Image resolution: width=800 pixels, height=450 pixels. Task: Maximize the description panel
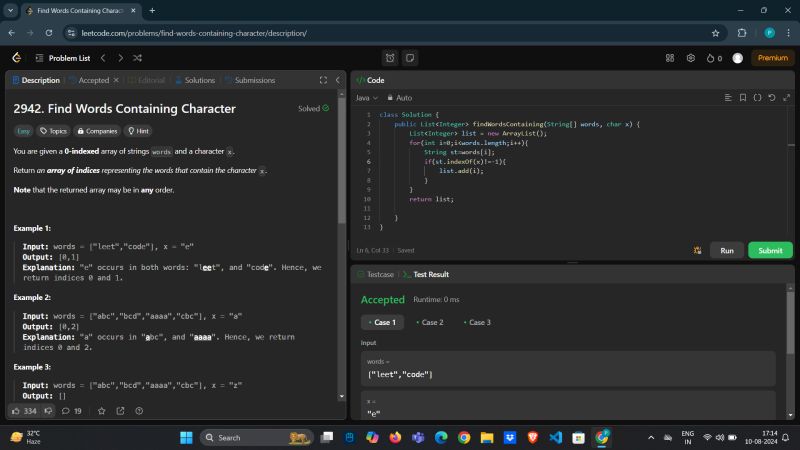pos(323,80)
